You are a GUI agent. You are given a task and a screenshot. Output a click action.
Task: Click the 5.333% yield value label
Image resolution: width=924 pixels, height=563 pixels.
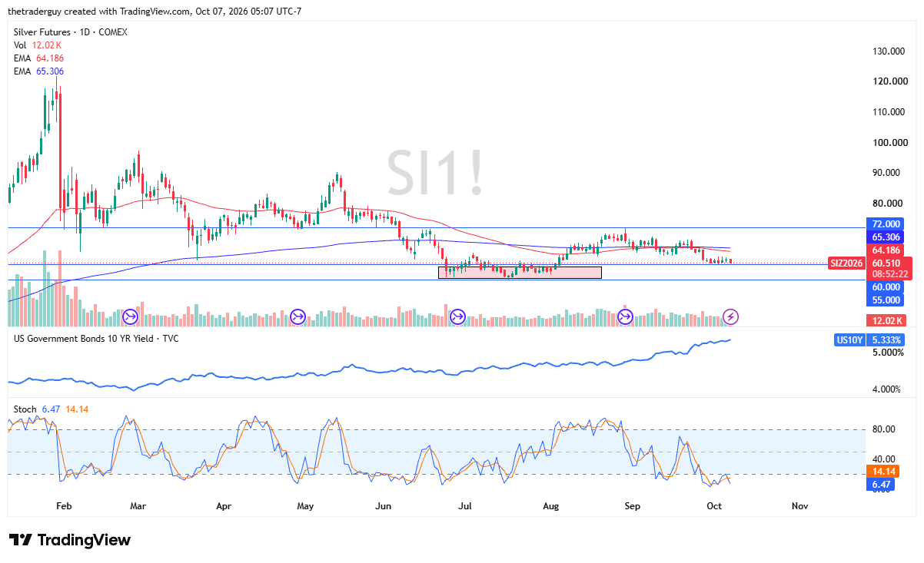tap(887, 339)
